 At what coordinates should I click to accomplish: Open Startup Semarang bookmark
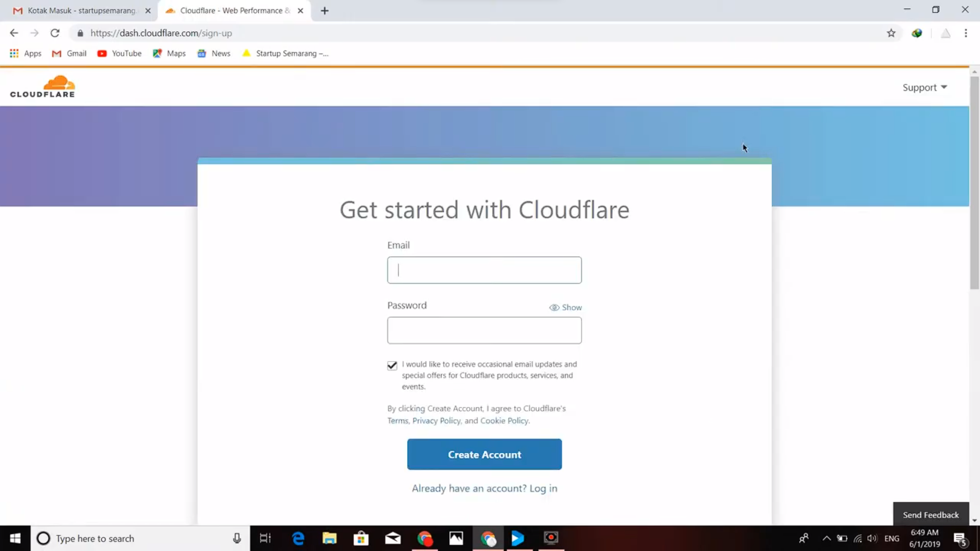pyautogui.click(x=285, y=53)
